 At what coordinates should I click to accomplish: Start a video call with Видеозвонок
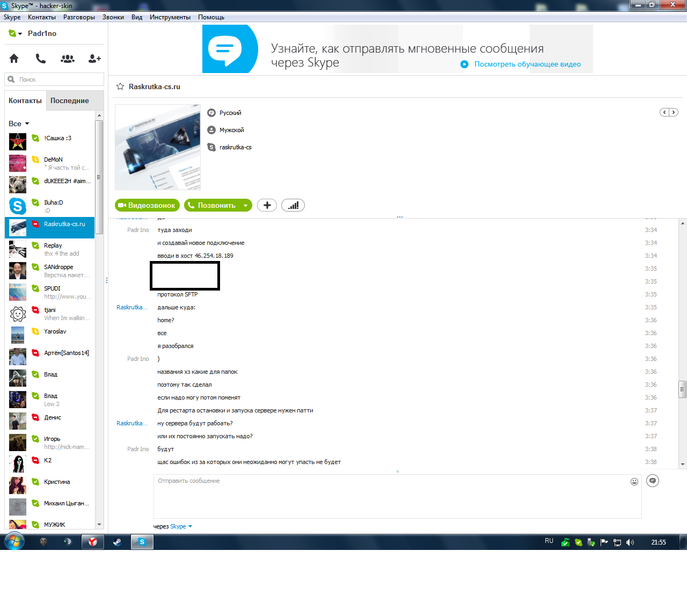[147, 205]
